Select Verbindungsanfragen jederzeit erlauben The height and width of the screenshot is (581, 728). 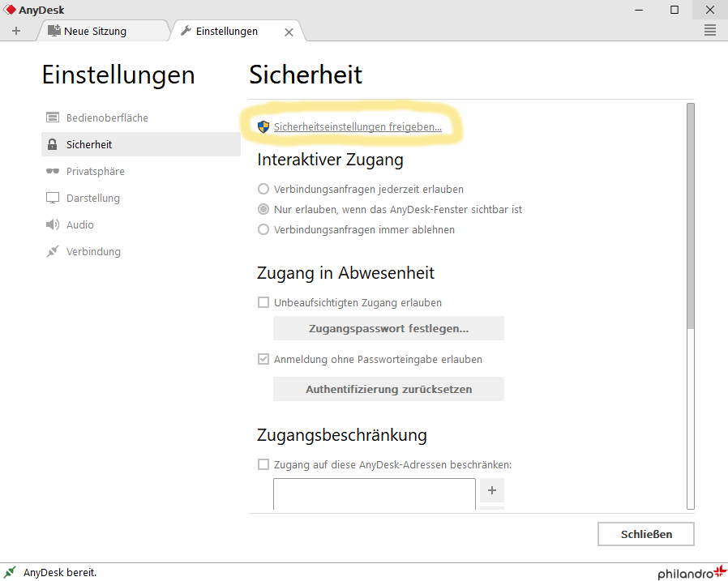(361, 190)
